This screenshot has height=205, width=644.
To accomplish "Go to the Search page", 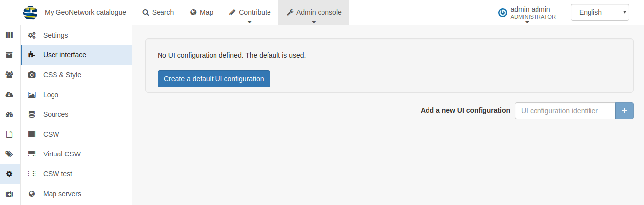I will tap(158, 12).
